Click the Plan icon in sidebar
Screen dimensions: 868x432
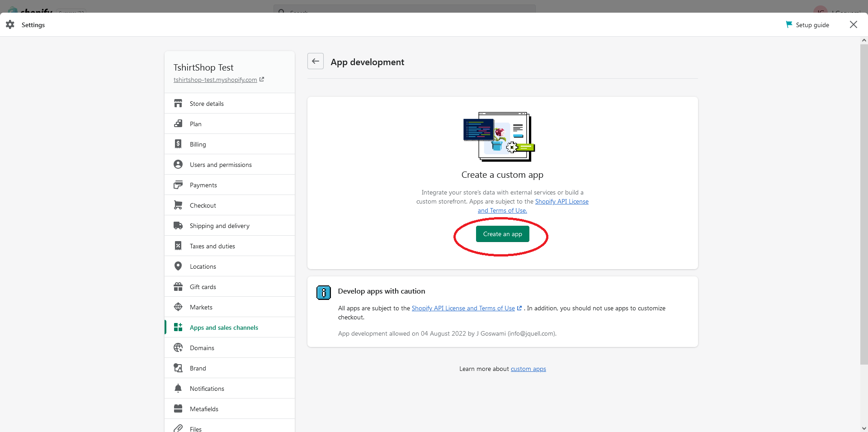click(x=178, y=123)
